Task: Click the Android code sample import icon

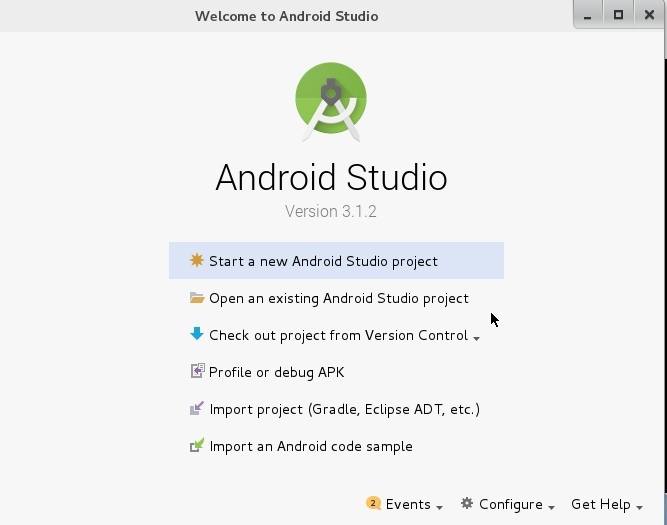Action: click(x=197, y=446)
